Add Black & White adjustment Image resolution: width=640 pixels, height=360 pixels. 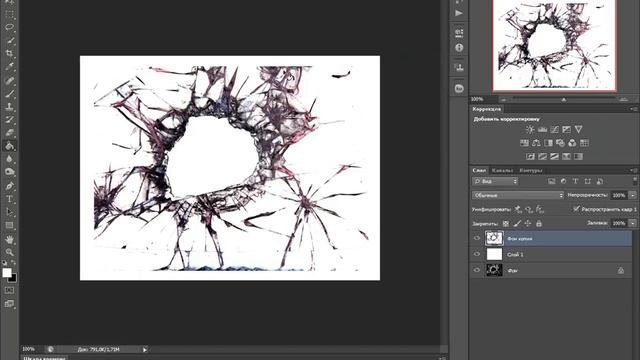coord(548,143)
